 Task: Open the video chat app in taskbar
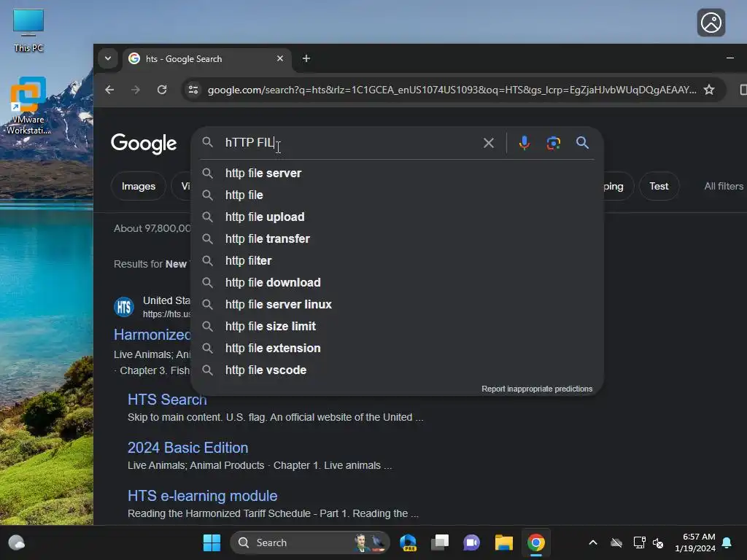click(471, 542)
